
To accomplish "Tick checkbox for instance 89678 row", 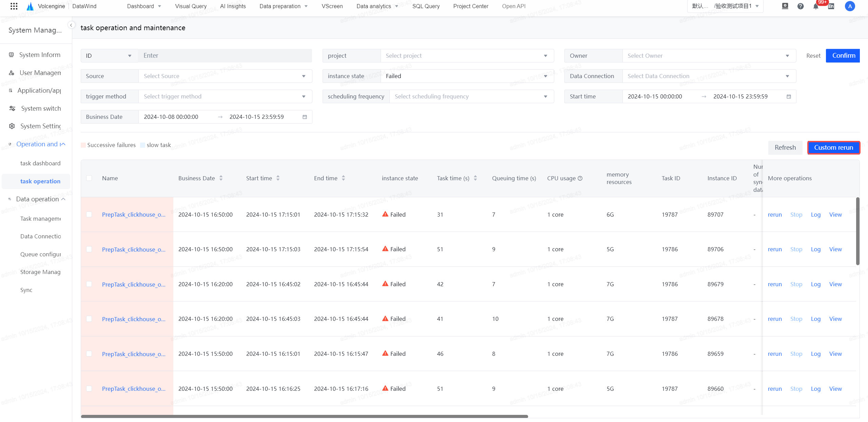I will pos(89,319).
